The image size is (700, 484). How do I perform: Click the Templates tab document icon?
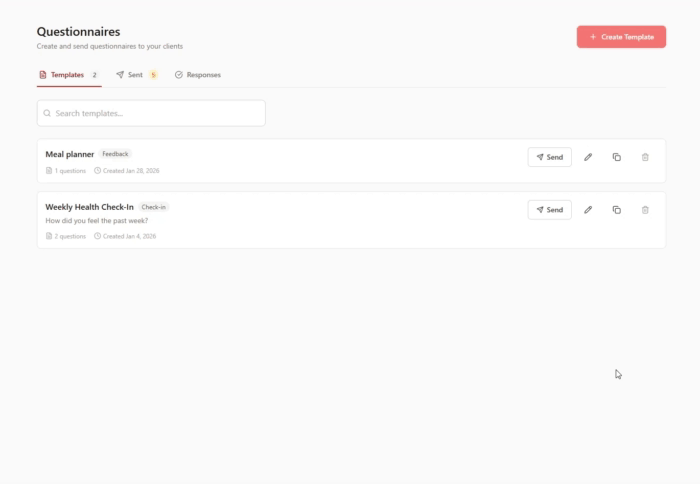43,75
